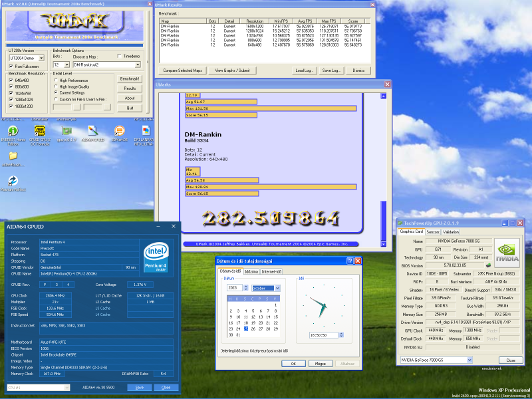
Task: Dismiss the UMark Results window
Action: tap(358, 70)
